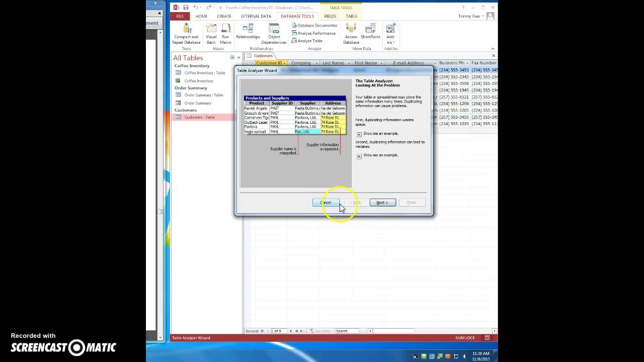Open Microsoft Access Help question mark
The height and width of the screenshot is (362, 644).
pyautogui.click(x=463, y=8)
